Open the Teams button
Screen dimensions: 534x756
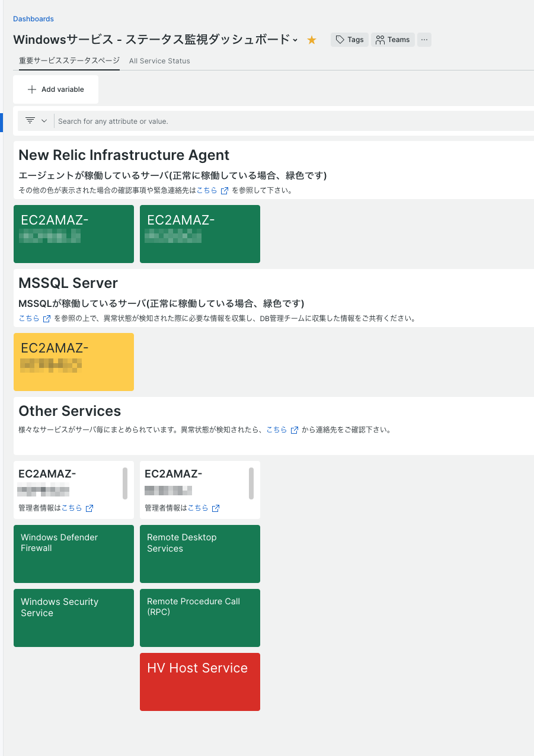393,40
